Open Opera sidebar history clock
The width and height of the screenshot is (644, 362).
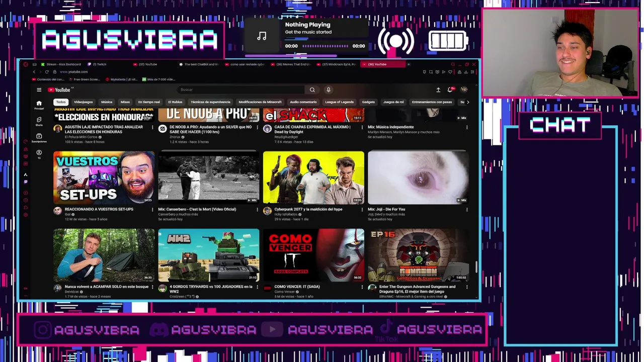pyautogui.click(x=26, y=200)
